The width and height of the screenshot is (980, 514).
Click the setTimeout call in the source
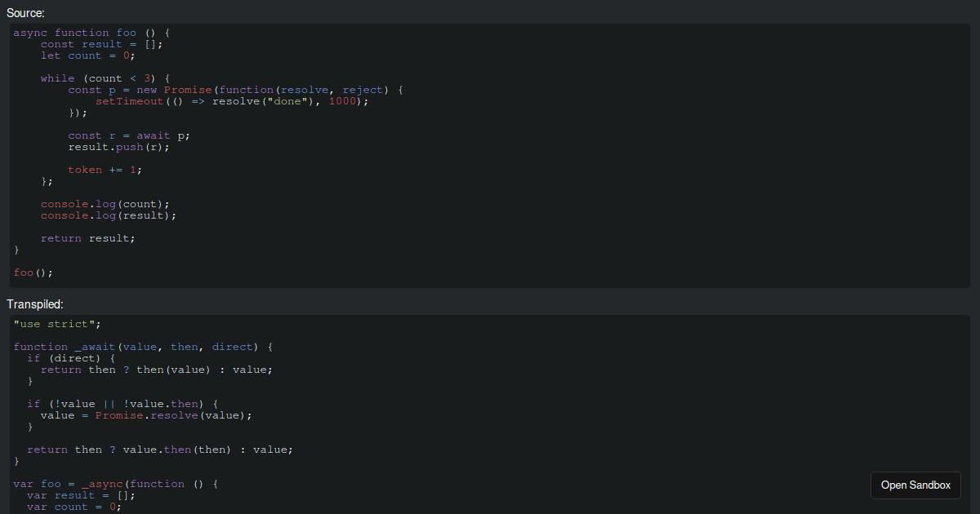pos(129,100)
